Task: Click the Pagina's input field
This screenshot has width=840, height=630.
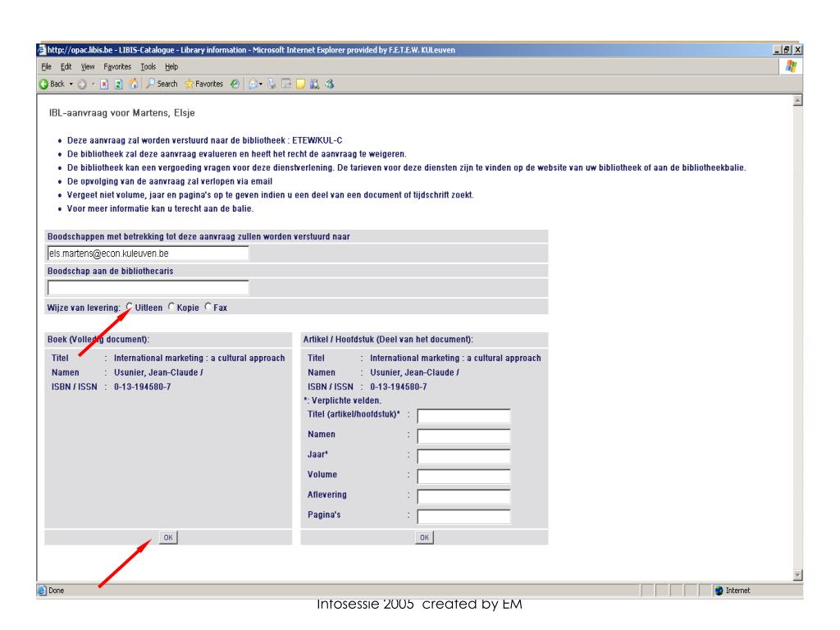Action: [464, 517]
